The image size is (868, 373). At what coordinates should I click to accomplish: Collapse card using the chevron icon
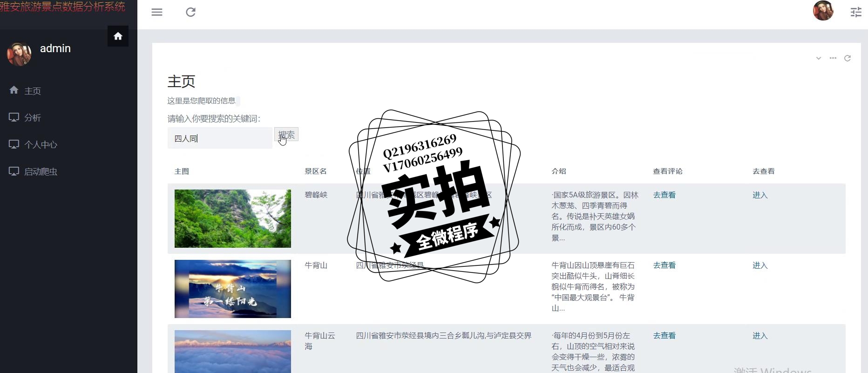click(x=818, y=58)
